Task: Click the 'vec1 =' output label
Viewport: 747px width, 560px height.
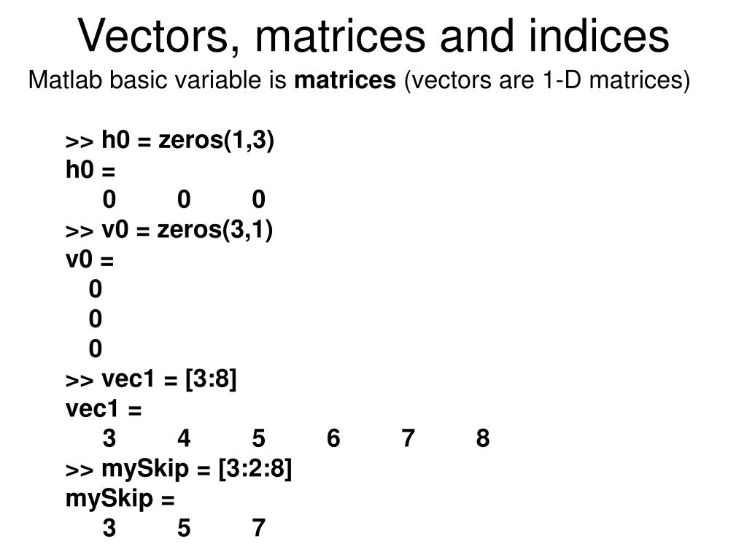Action: (104, 408)
